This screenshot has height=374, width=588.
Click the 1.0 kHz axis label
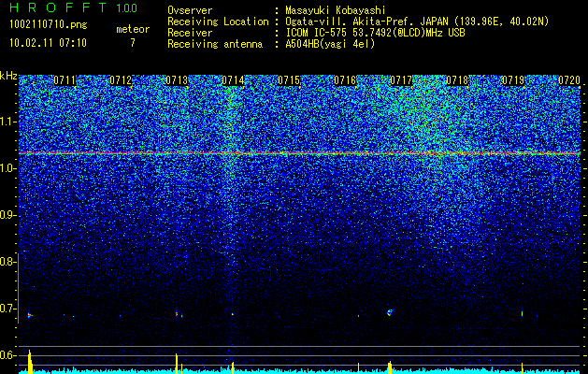[8, 169]
